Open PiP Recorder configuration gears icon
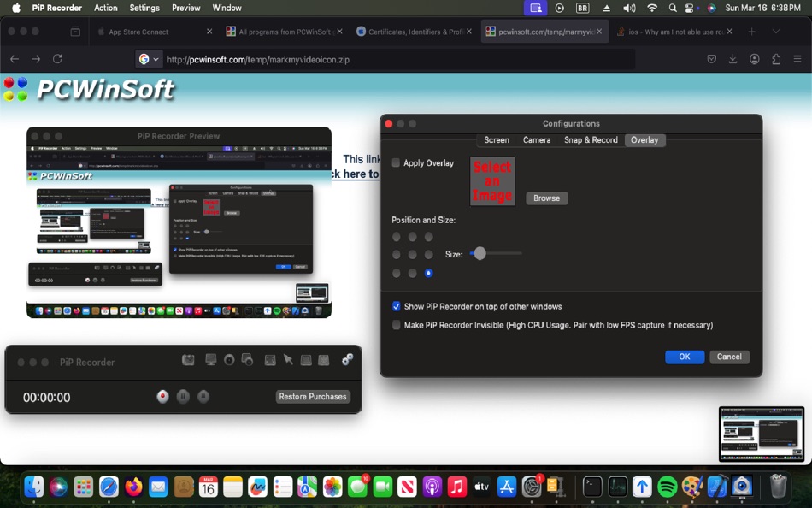This screenshot has width=812, height=508. [x=348, y=360]
